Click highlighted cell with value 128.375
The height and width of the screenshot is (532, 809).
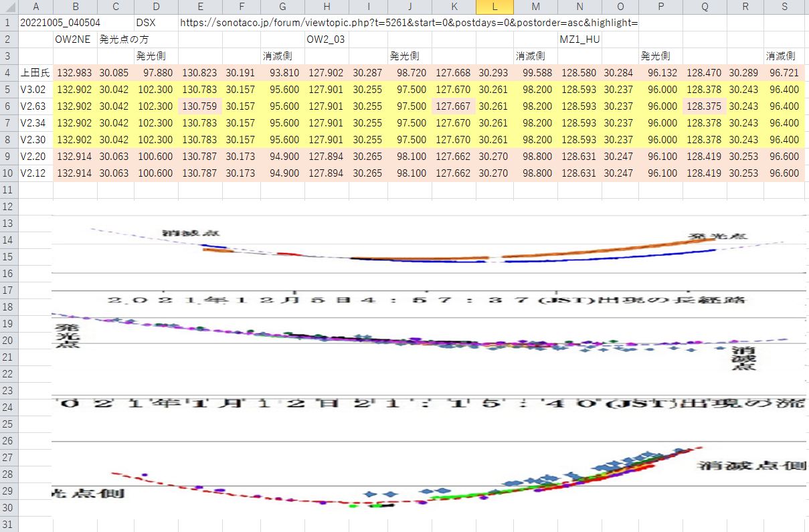click(705, 106)
